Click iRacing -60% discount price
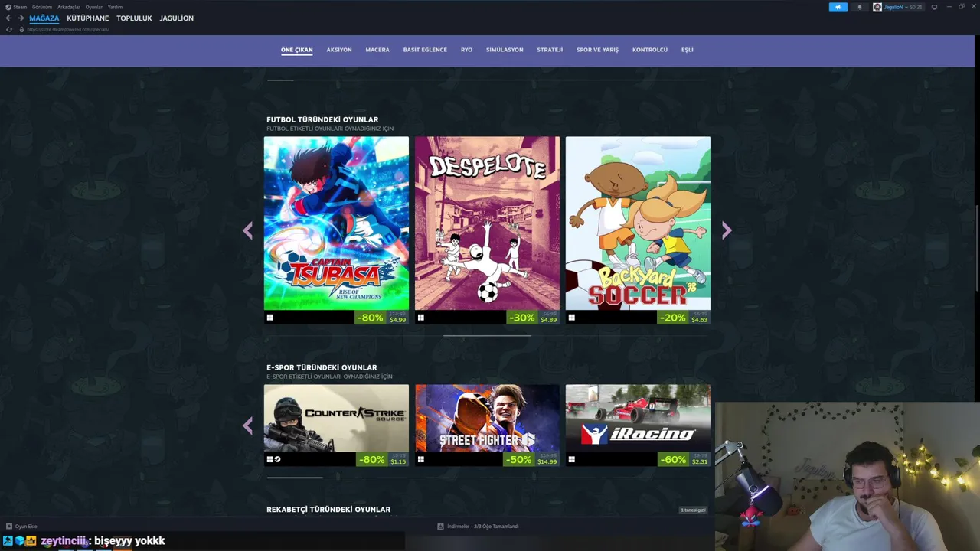Screen dimensions: 980x551 (684, 460)
